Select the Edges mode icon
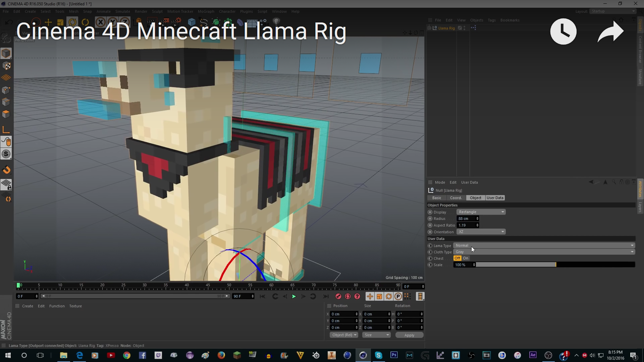 (6, 102)
